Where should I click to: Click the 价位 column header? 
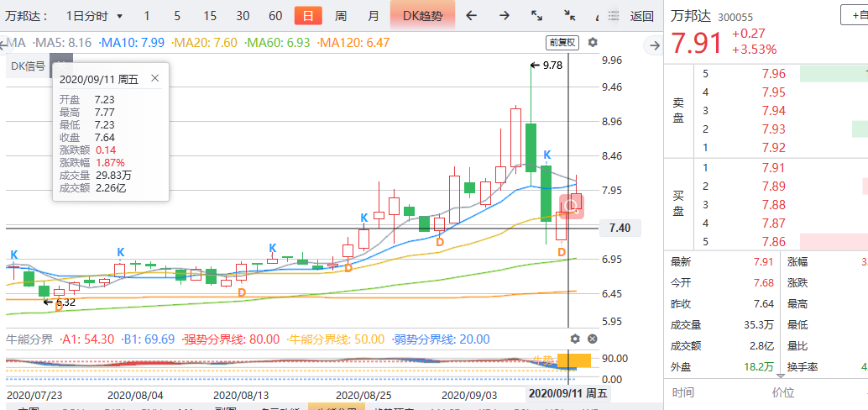[x=783, y=393]
